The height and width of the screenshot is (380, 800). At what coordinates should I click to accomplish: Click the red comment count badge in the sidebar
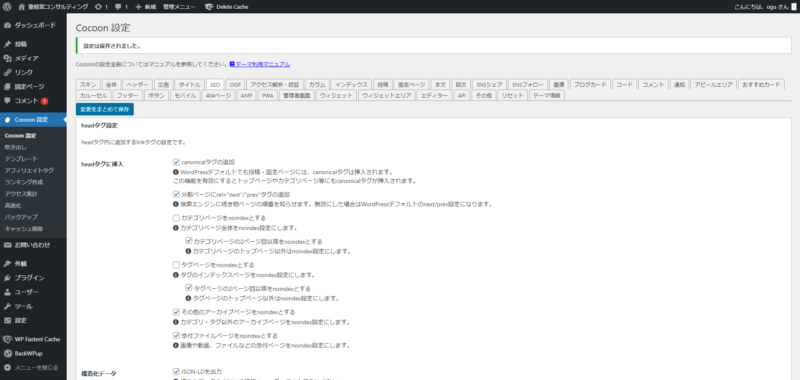44,101
